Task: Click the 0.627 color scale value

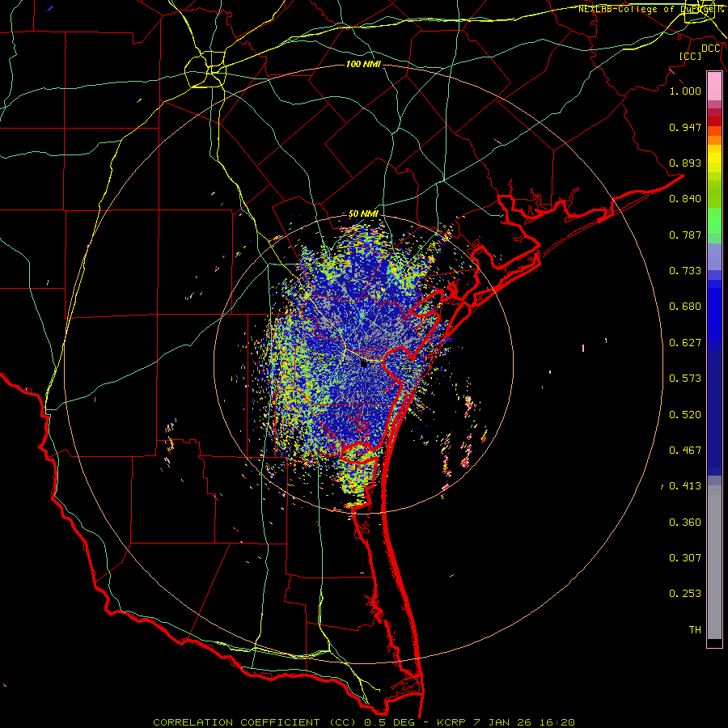Action: click(x=685, y=343)
